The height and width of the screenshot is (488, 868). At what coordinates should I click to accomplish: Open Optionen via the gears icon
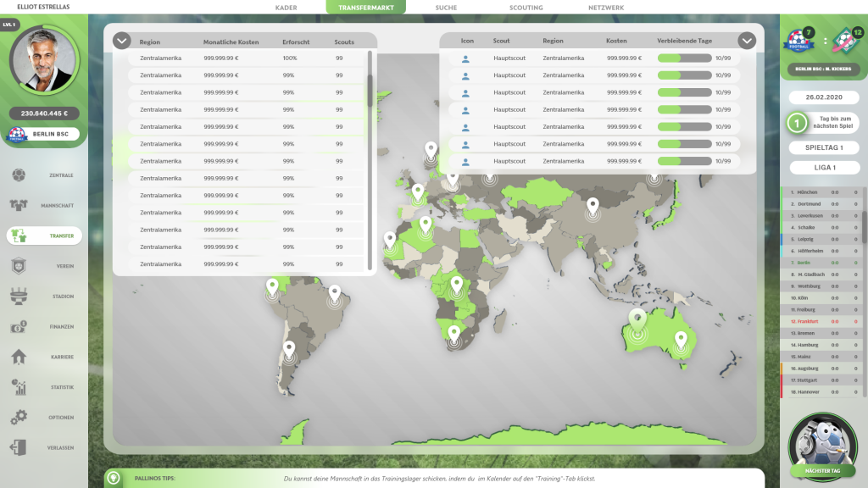coord(18,418)
